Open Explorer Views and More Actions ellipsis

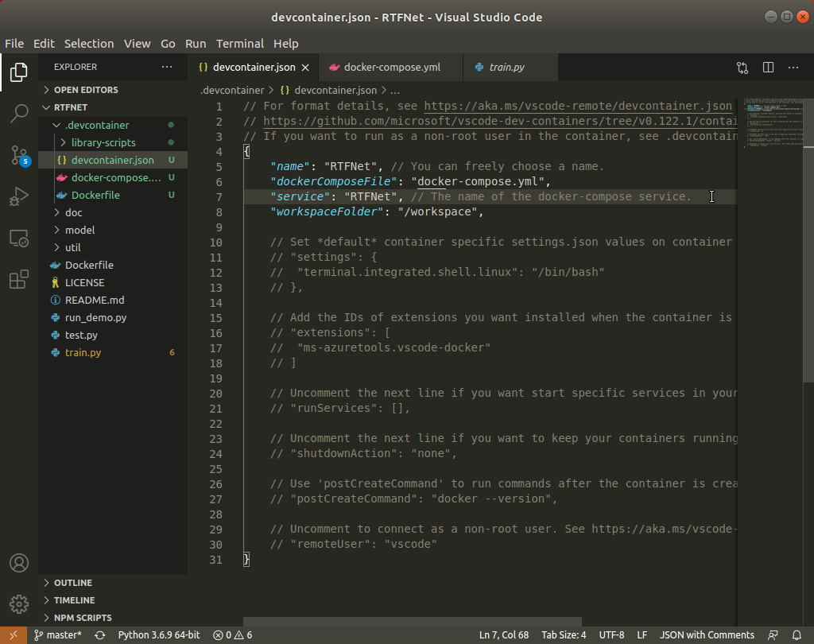point(167,67)
